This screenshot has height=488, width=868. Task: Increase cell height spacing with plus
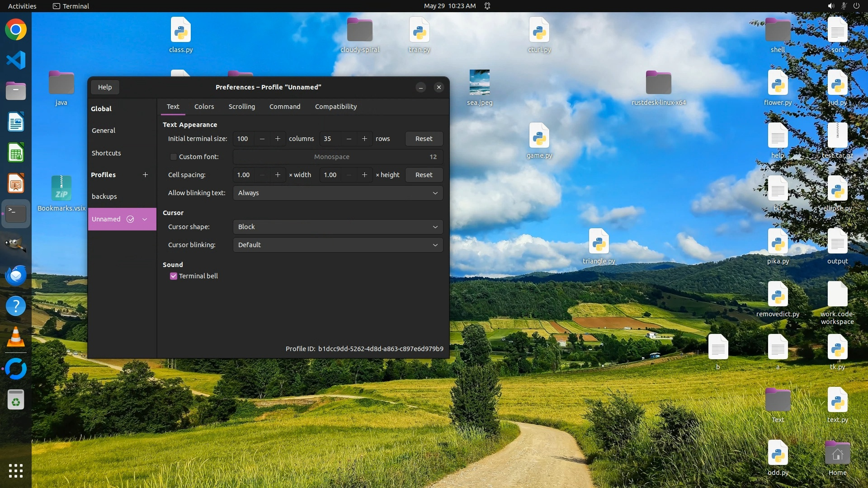click(364, 175)
